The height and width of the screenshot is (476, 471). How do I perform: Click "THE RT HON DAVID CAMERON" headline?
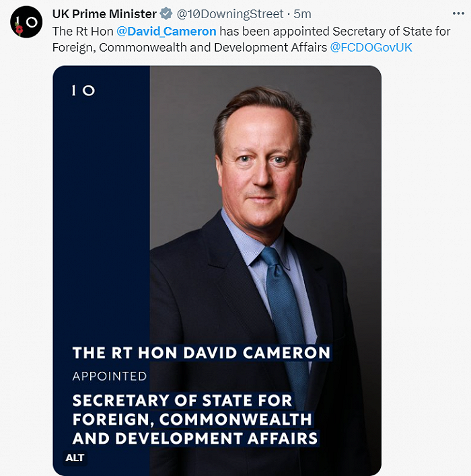click(x=201, y=352)
